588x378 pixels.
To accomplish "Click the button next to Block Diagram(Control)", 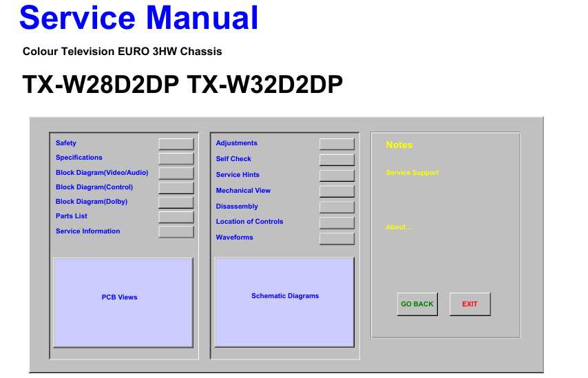I will 176,187.
